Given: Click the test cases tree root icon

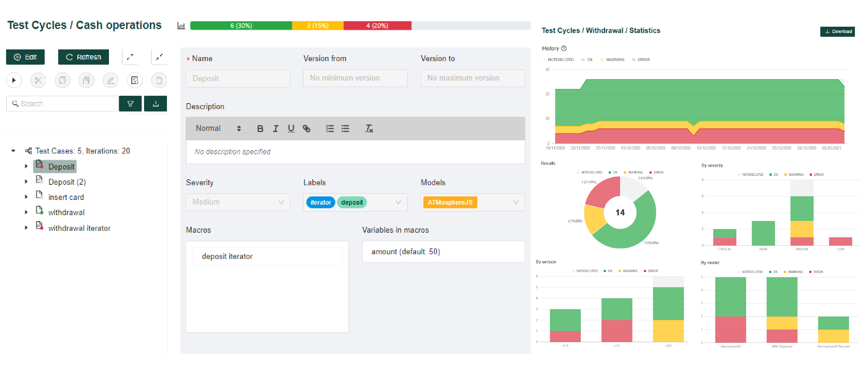Looking at the screenshot, I should 29,151.
